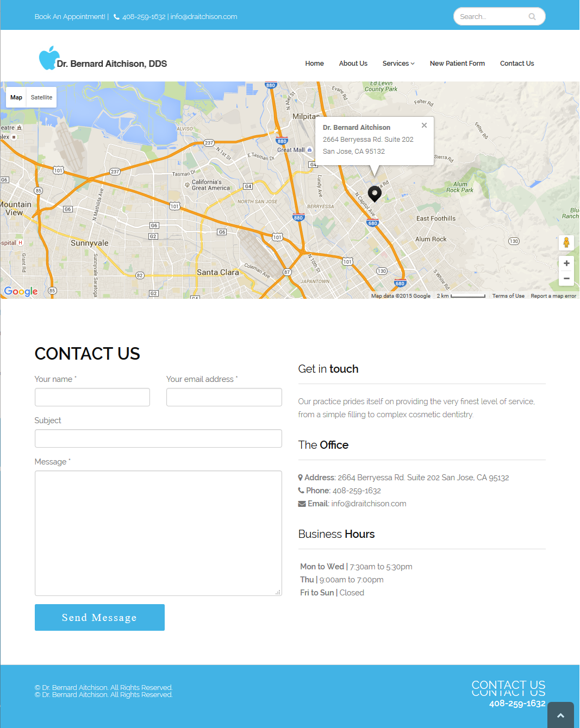
Task: Click Book An Appointment link
Action: click(70, 16)
